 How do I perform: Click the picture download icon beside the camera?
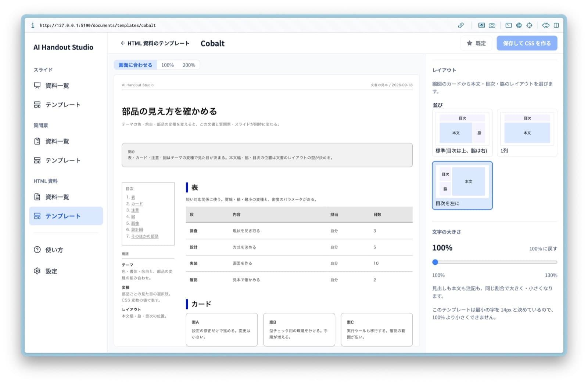(x=481, y=25)
